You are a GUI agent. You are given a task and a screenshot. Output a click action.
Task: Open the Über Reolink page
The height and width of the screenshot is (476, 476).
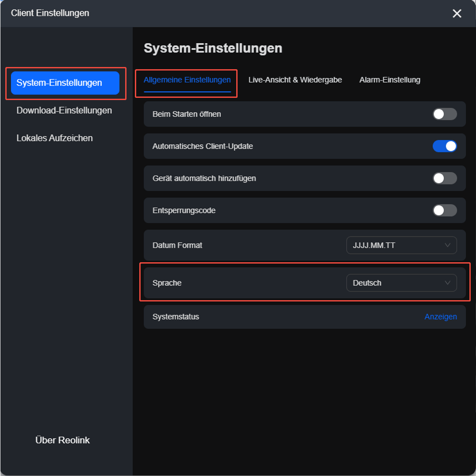click(x=63, y=440)
